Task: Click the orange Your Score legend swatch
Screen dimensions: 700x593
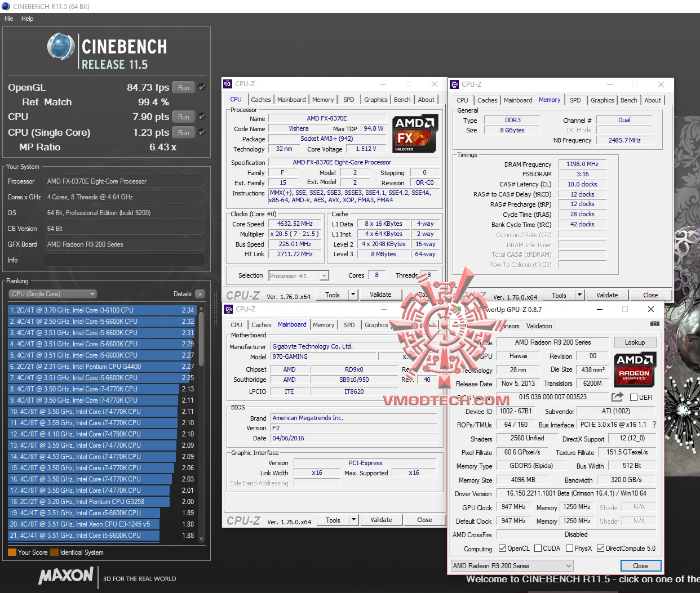Action: (x=12, y=552)
